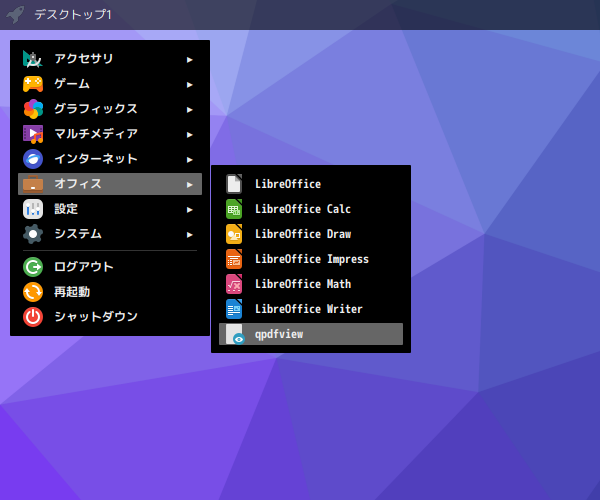The image size is (600, 500).
Task: Click the マルチメディア film icon
Action: 33,134
